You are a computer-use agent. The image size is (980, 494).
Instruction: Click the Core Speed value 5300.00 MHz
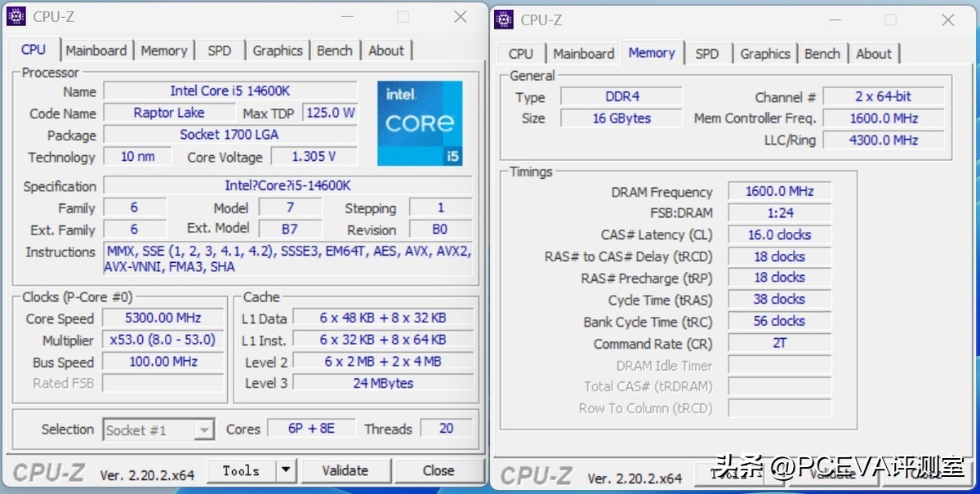[164, 318]
